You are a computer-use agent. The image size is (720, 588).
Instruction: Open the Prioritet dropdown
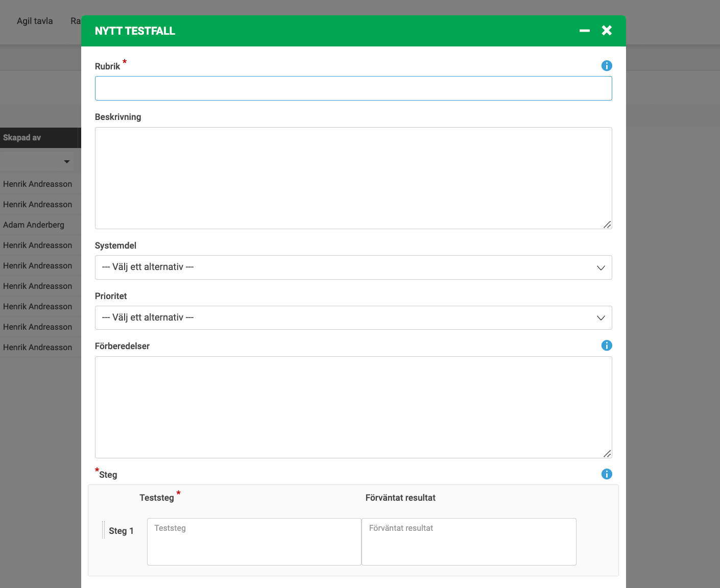[353, 317]
